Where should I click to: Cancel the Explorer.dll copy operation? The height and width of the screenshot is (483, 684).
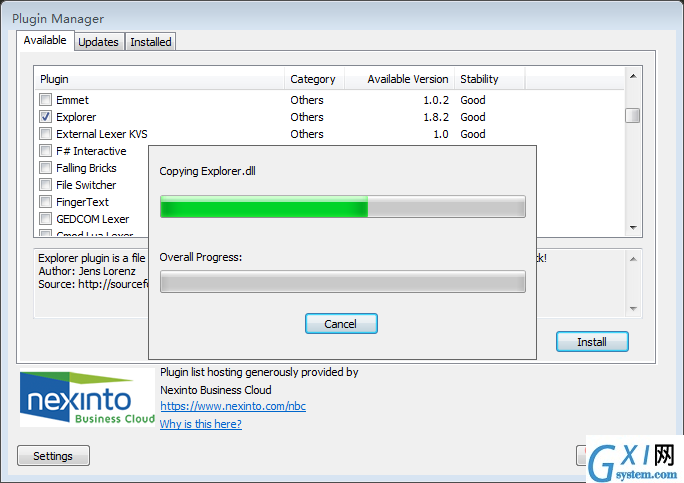tap(341, 324)
